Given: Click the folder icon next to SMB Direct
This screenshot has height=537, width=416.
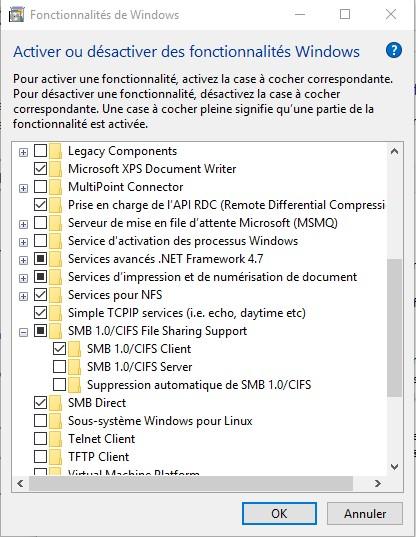Looking at the screenshot, I should coord(55,403).
